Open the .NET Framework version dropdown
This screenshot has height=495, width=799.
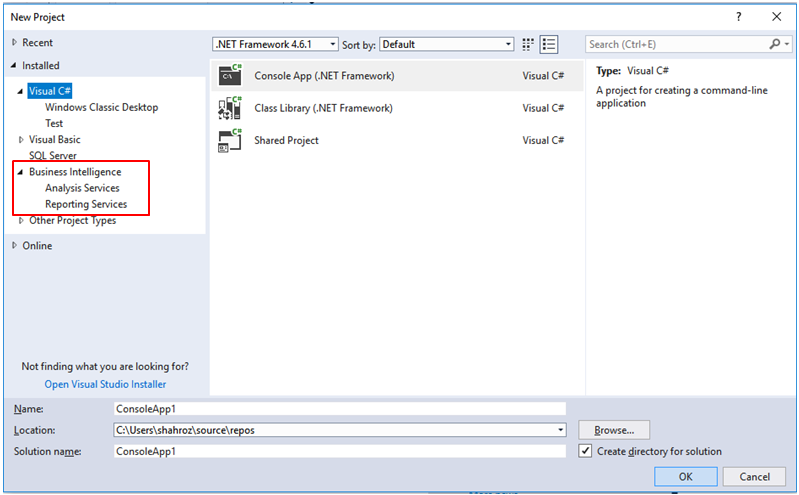coord(275,44)
